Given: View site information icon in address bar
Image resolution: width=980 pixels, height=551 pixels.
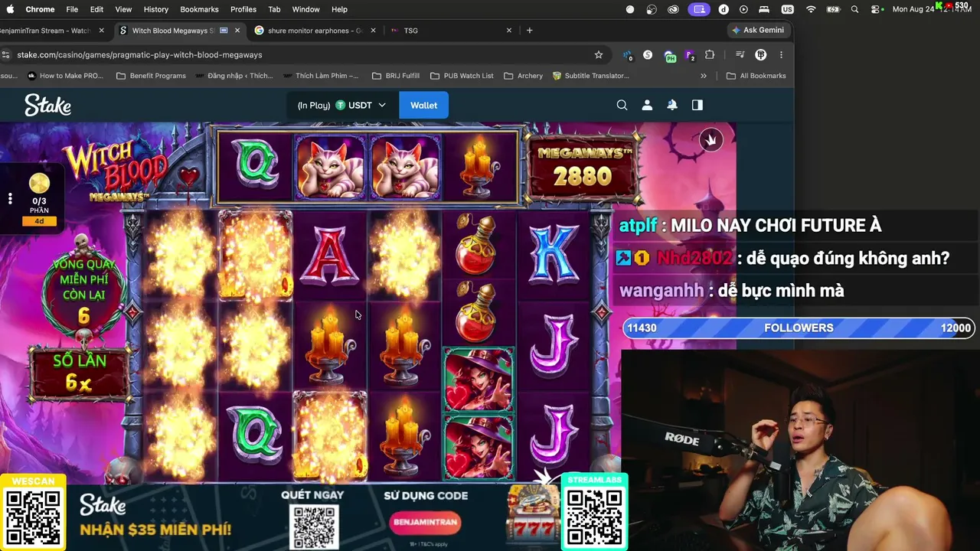Looking at the screenshot, I should tap(6, 55).
